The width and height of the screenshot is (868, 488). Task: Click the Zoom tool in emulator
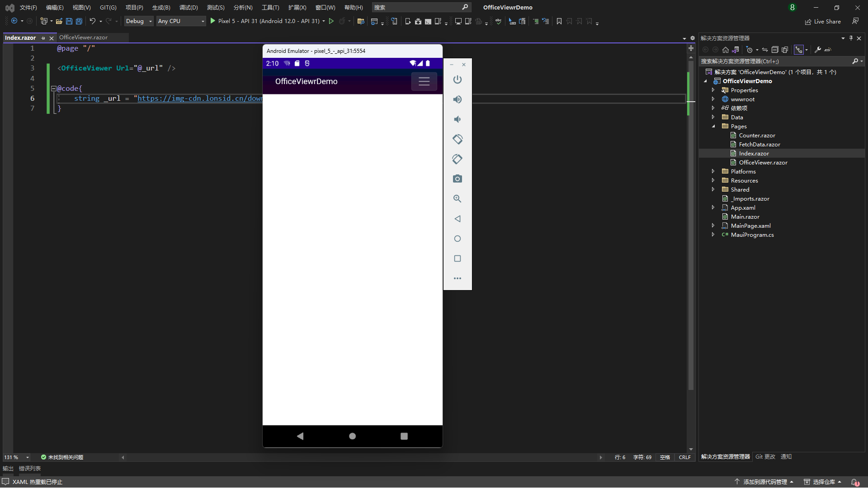[457, 198]
